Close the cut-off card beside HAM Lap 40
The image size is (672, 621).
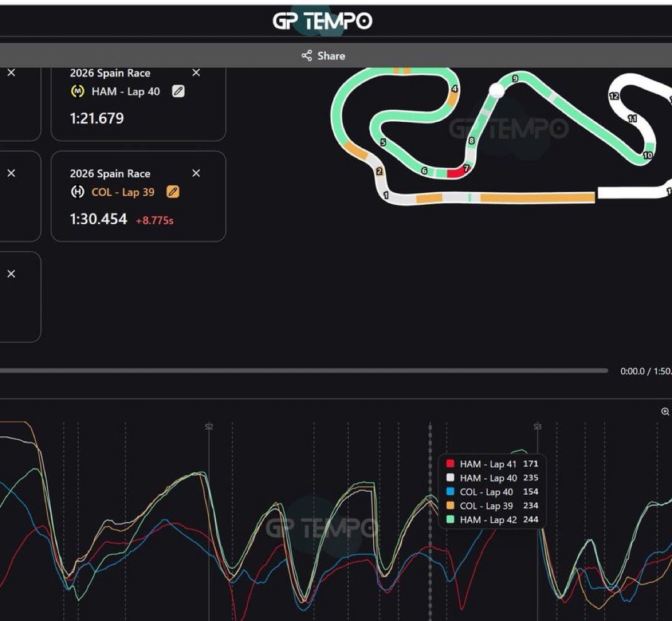11,72
